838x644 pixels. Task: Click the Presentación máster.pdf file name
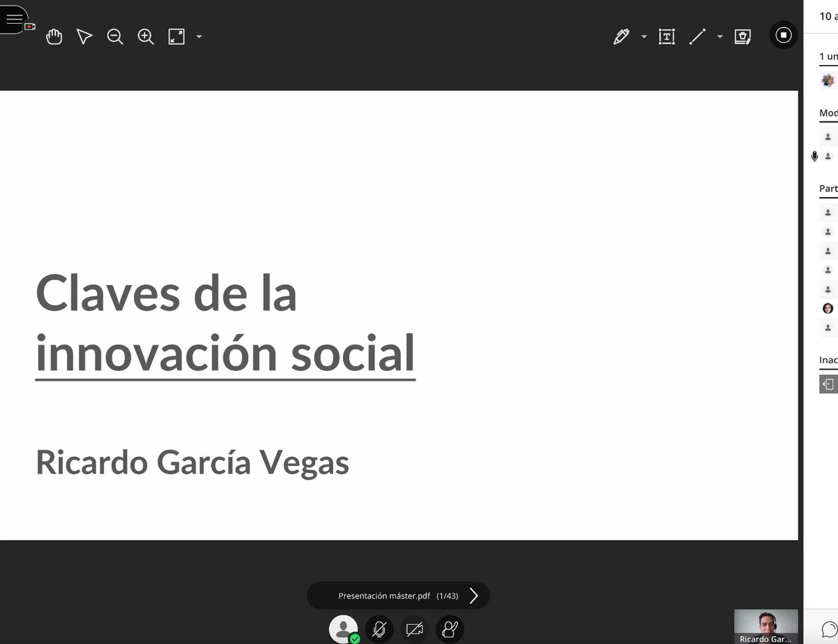click(x=384, y=596)
